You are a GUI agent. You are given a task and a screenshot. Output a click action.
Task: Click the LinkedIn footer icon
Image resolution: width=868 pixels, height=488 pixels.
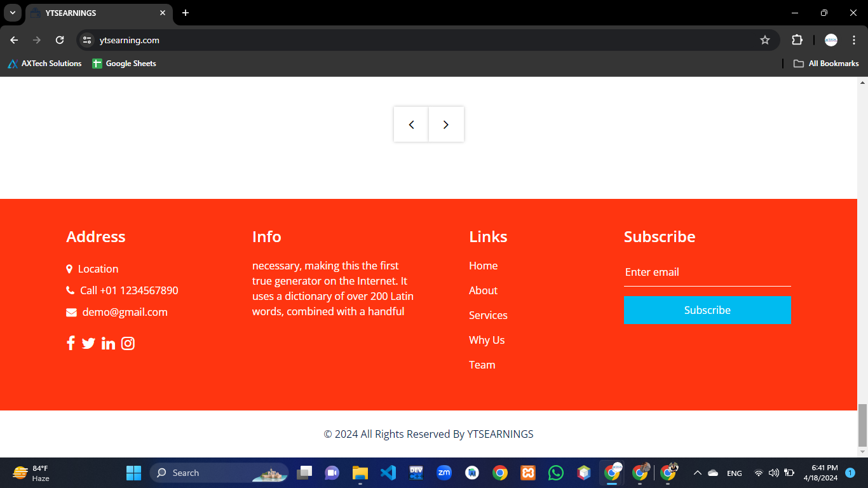click(x=108, y=343)
